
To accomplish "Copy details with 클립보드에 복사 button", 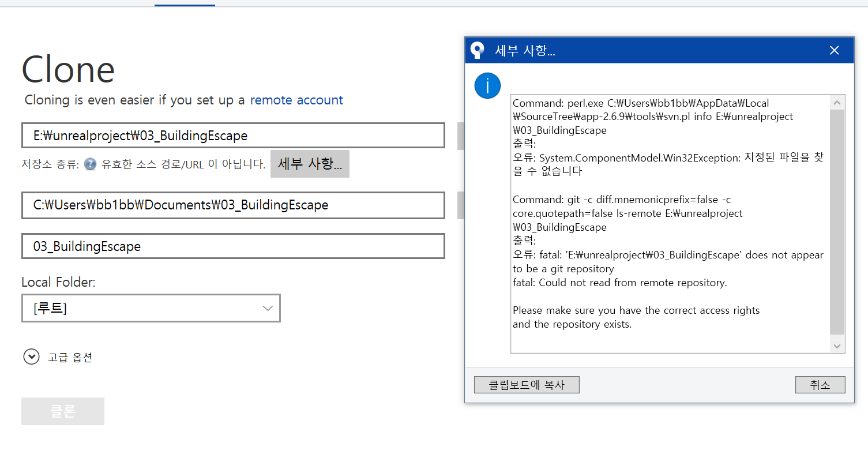I will click(x=527, y=385).
